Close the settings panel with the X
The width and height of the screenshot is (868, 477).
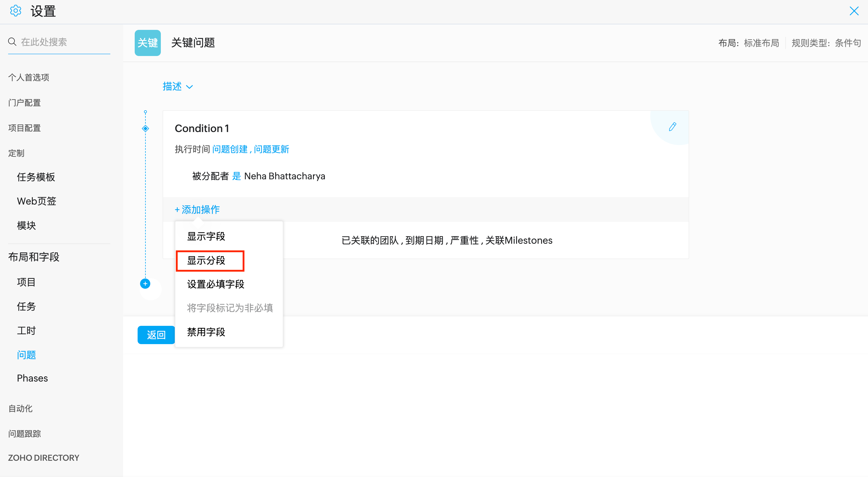point(854,11)
